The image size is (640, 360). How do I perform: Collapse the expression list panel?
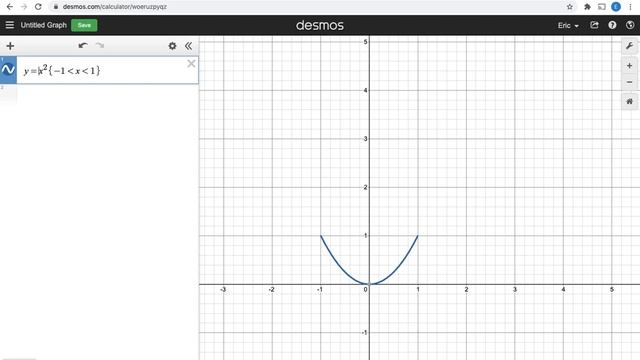pos(188,46)
